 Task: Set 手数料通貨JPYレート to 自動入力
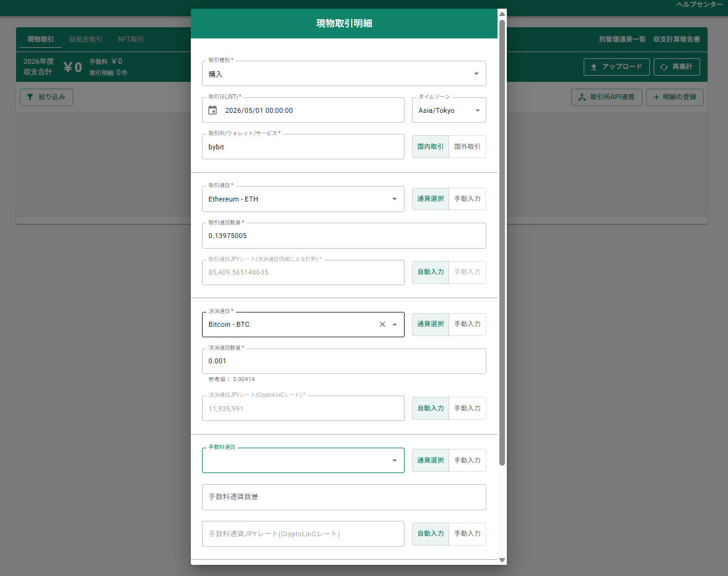click(431, 534)
